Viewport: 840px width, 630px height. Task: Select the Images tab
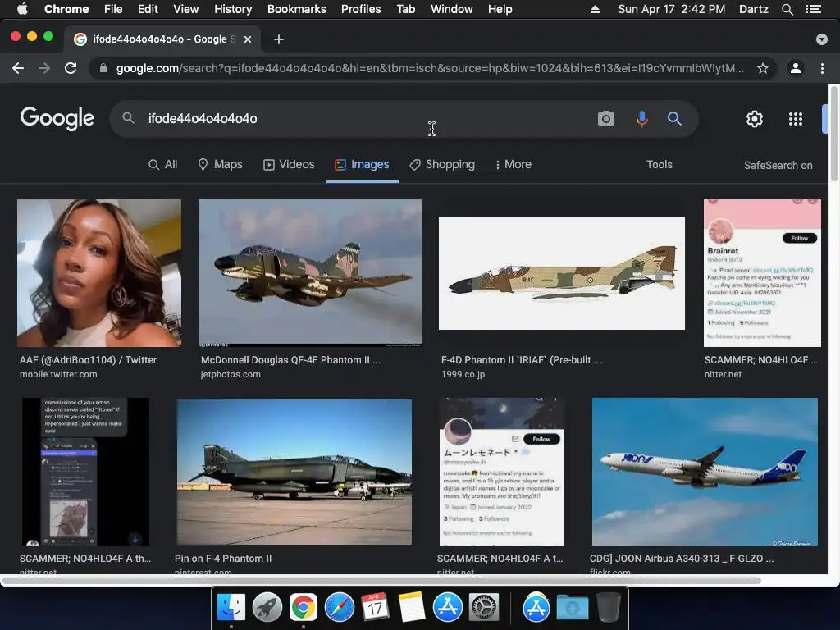pos(362,164)
